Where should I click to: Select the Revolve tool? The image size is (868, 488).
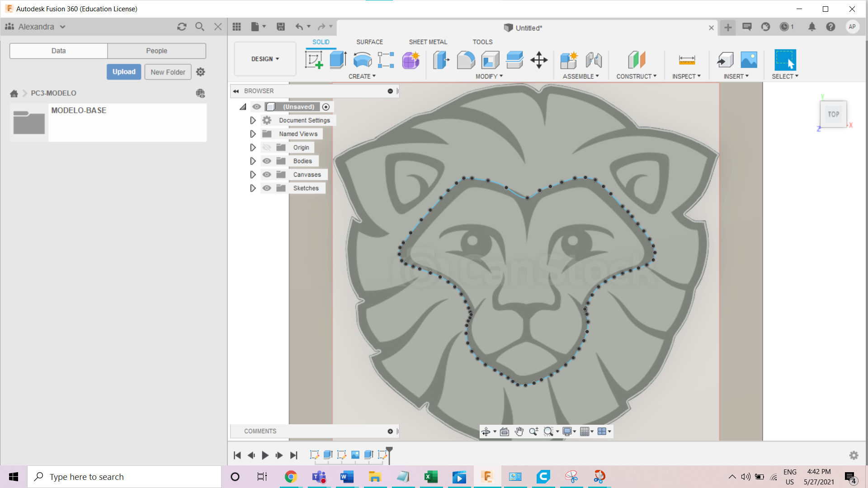(x=362, y=60)
